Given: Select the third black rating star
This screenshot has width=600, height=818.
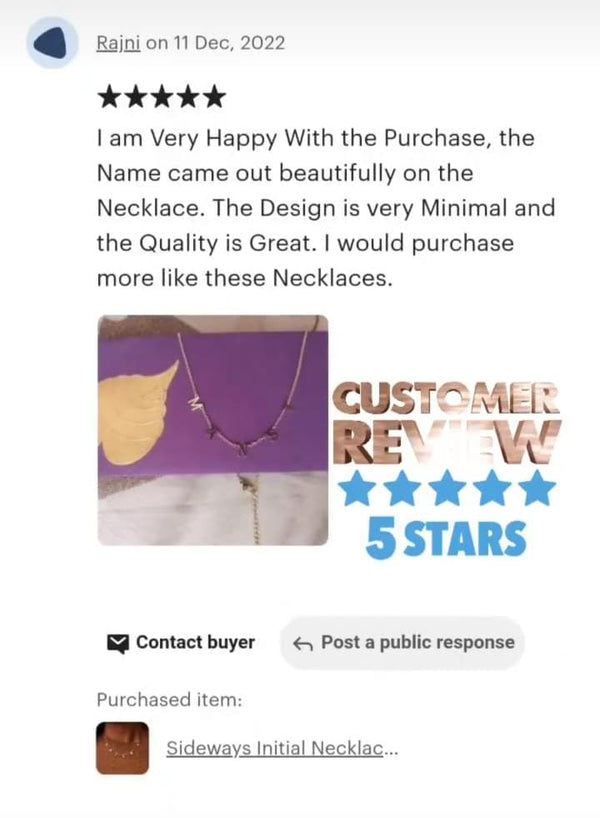Looking at the screenshot, I should tap(162, 97).
